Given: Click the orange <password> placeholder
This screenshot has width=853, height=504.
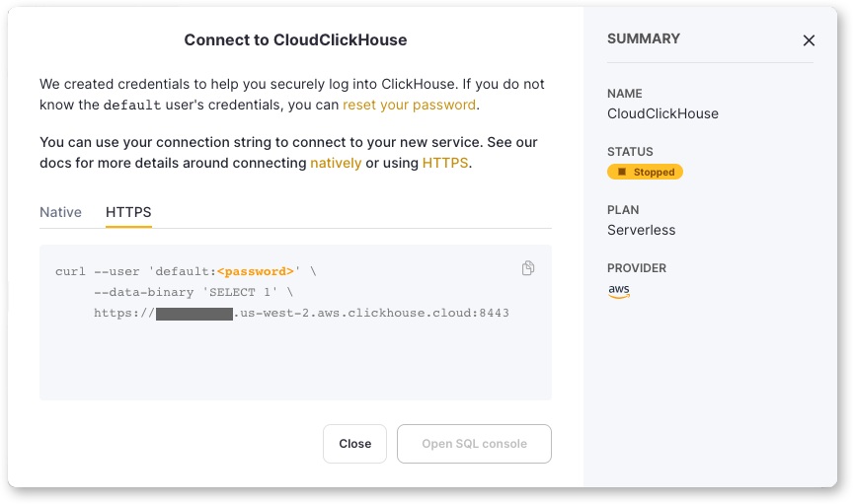Looking at the screenshot, I should [256, 271].
